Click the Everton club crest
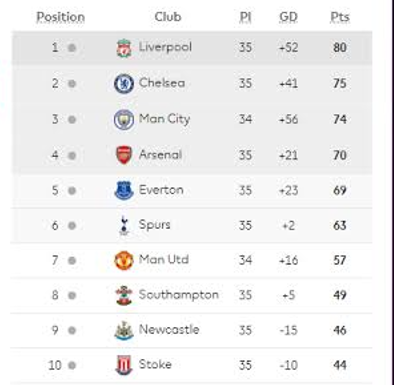The height and width of the screenshot is (386, 400). click(x=124, y=190)
